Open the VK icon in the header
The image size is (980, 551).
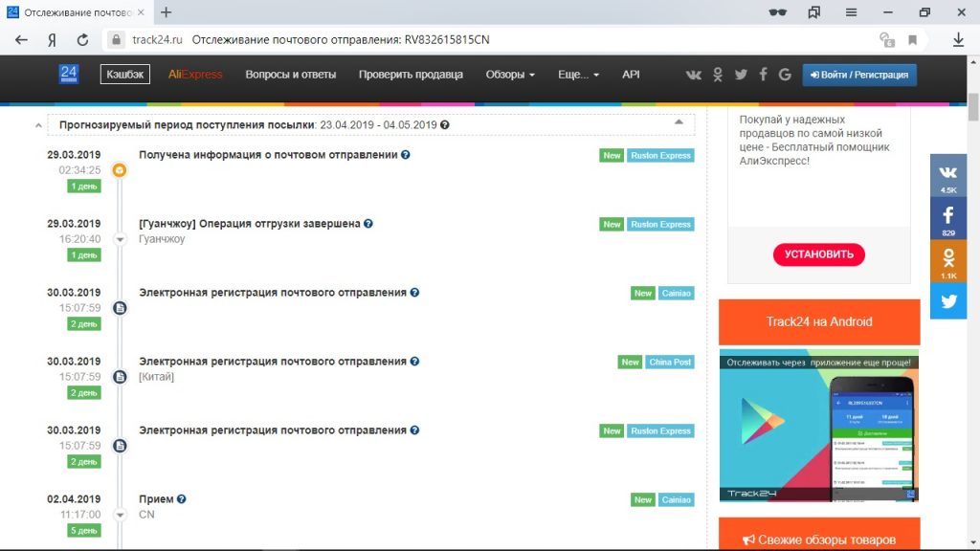click(x=695, y=75)
